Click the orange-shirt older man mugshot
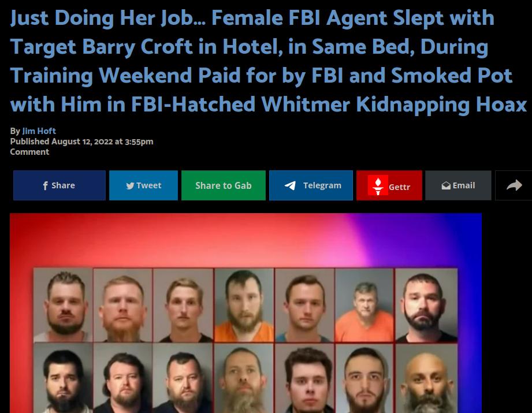Viewport: 532px width, 413px height. coord(364,305)
